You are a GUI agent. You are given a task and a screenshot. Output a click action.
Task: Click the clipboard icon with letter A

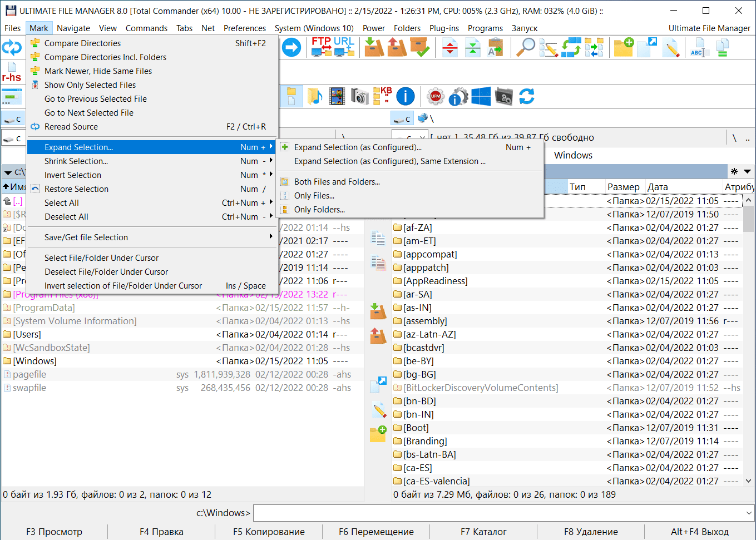(495, 48)
